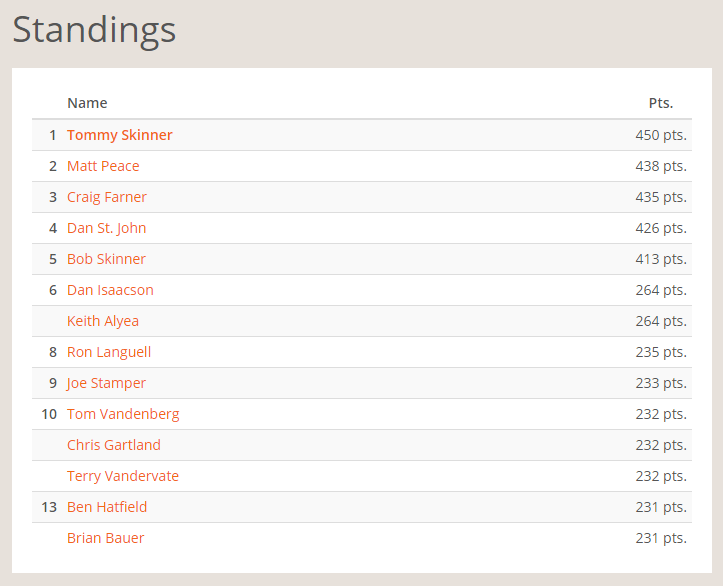Open Ron Languell's profile
The image size is (723, 586).
tap(109, 352)
